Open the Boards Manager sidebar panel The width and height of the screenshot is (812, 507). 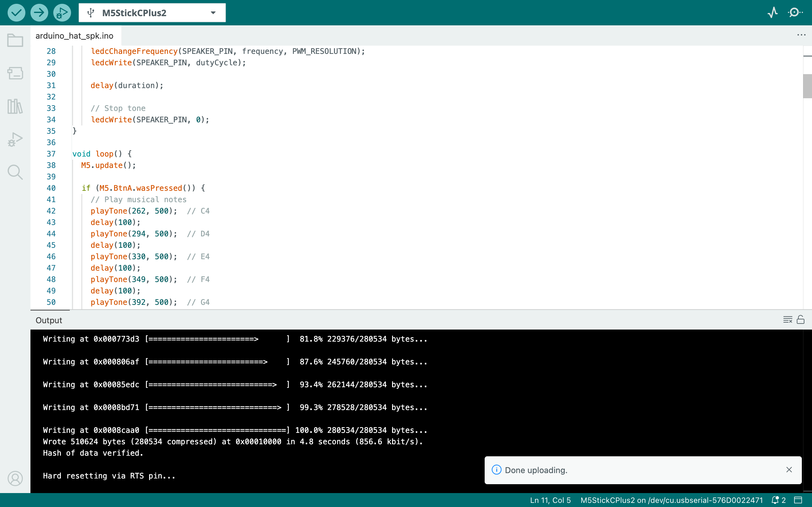coord(15,73)
